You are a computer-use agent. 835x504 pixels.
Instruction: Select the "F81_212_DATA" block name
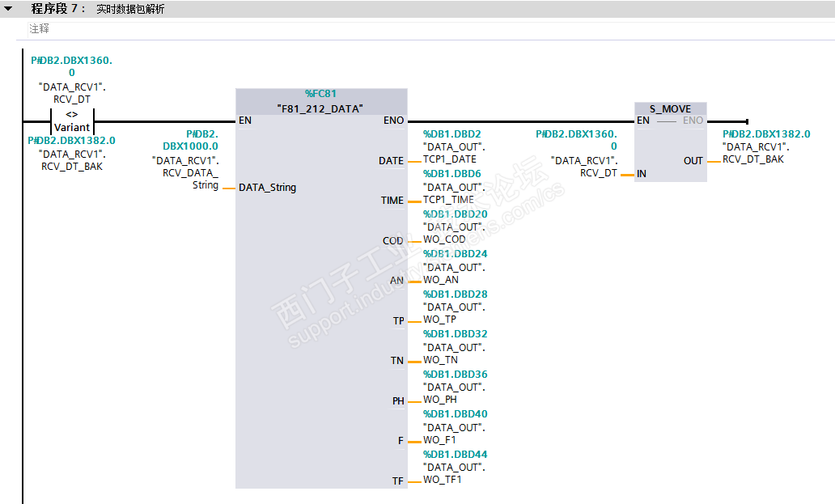tap(320, 108)
